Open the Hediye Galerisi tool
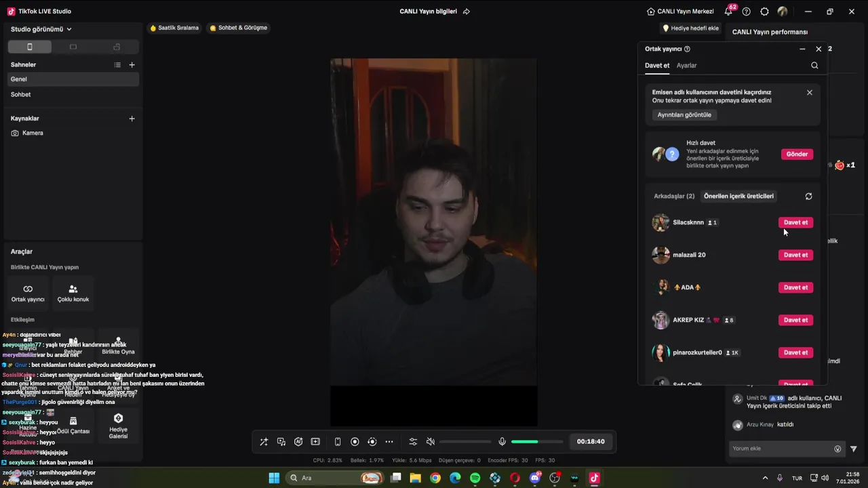This screenshot has width=868, height=488. coord(118,425)
